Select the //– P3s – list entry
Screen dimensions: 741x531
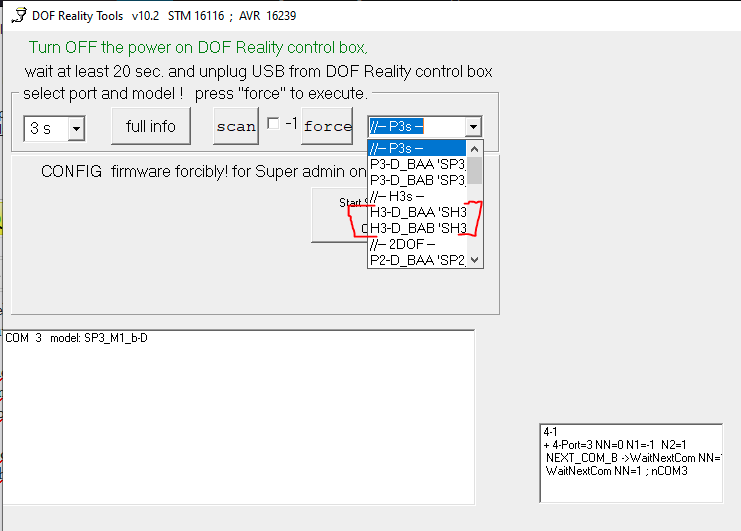417,148
